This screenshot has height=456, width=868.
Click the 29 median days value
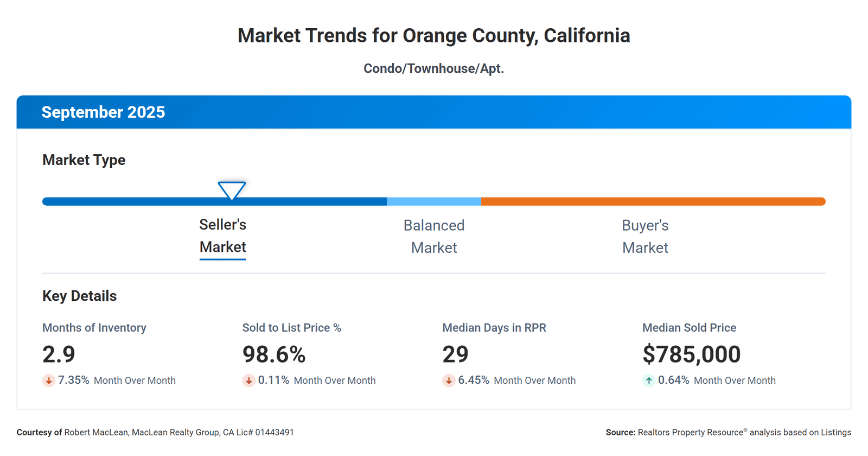(455, 354)
